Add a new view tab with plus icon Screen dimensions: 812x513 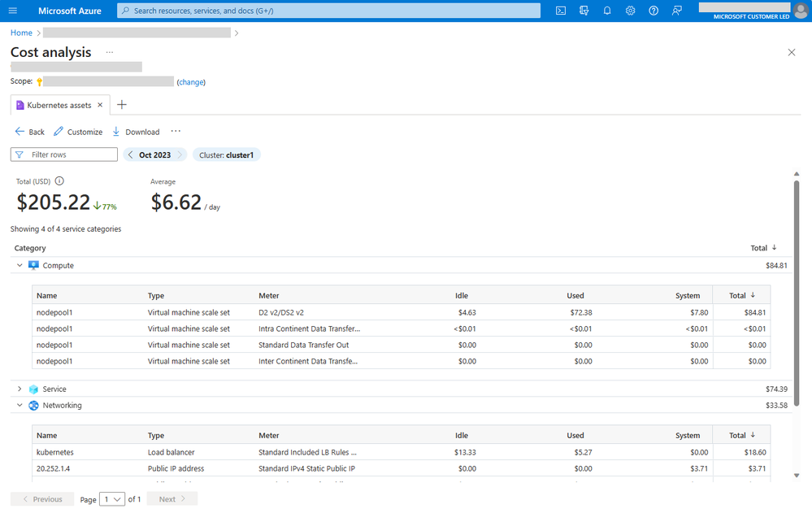122,105
